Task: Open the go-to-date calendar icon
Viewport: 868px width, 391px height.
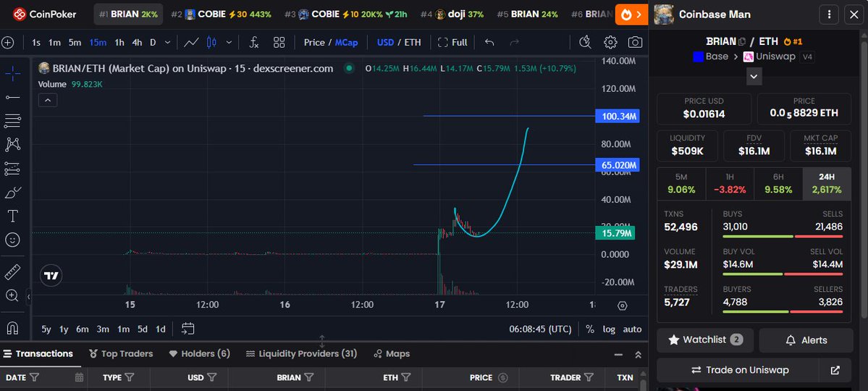Action: coord(188,329)
